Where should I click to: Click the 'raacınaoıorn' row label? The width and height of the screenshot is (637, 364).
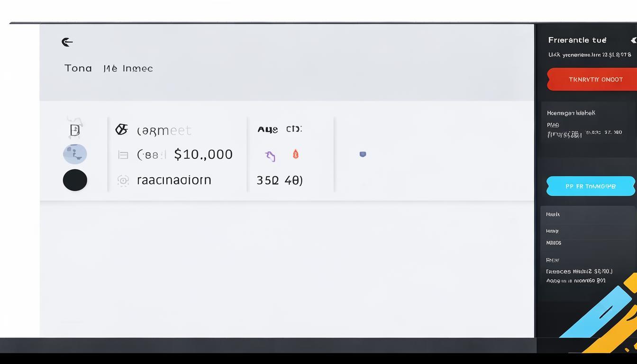click(x=174, y=180)
